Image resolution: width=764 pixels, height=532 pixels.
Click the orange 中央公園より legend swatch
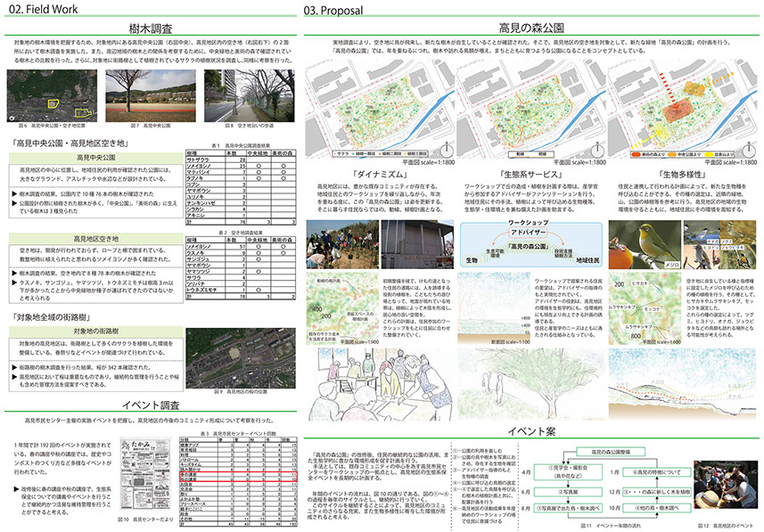click(672, 154)
